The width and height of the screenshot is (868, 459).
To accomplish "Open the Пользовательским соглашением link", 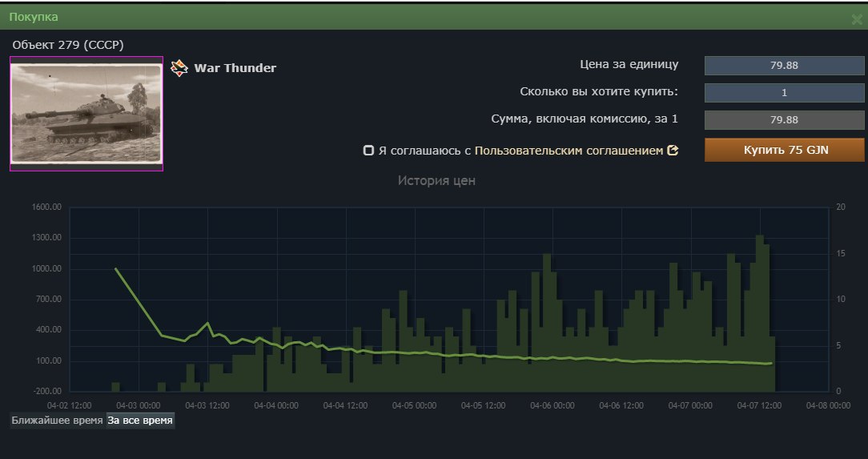I will [x=569, y=150].
